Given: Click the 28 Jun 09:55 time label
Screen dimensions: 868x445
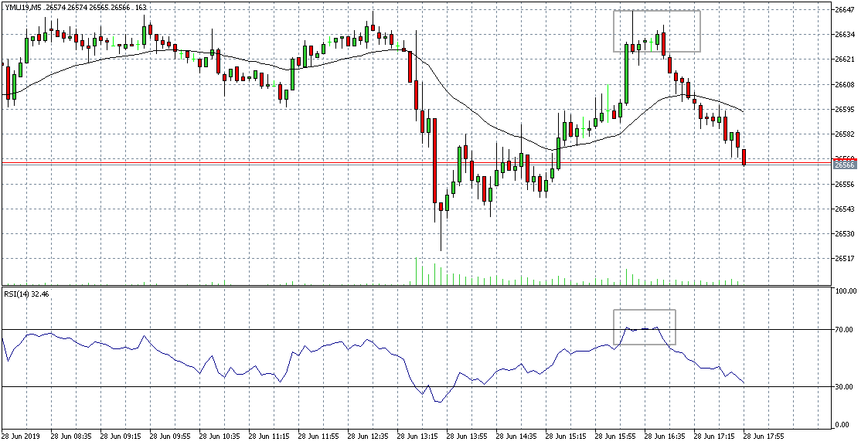Looking at the screenshot, I should pos(170,436).
